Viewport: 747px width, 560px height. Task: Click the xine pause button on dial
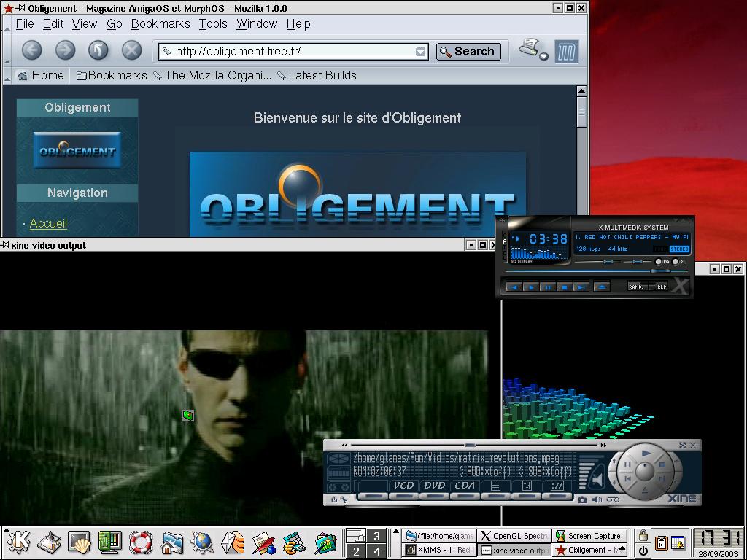[627, 464]
